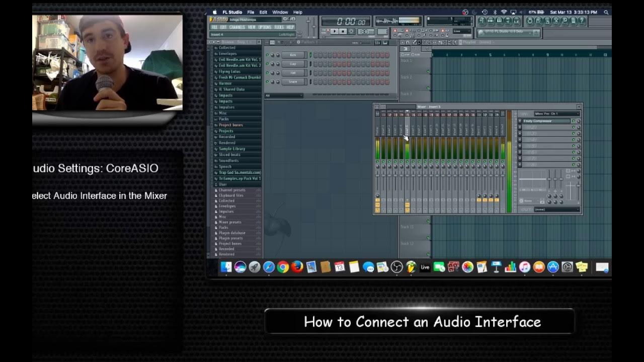Open the Calendar app in the Dock
The width and height of the screenshot is (644, 362).
coord(340,267)
